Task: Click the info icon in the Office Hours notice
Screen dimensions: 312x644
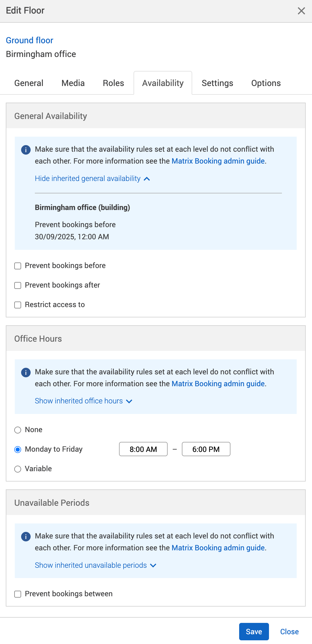Action: coord(26,373)
